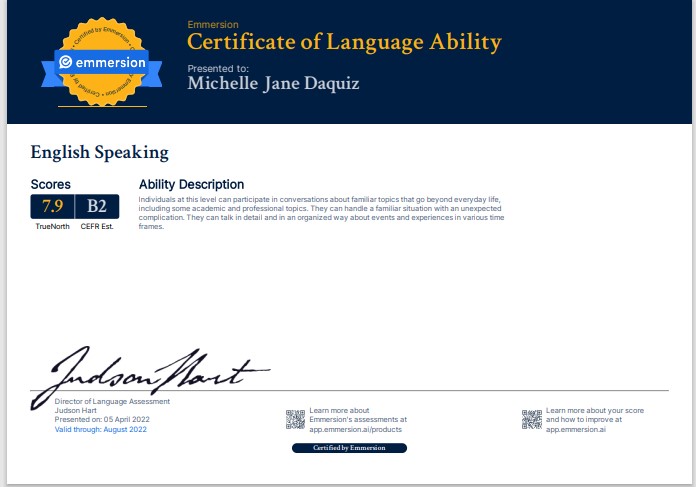Viewport: 696px width, 487px height.
Task: Click the QR code about improving your score
Action: (532, 420)
